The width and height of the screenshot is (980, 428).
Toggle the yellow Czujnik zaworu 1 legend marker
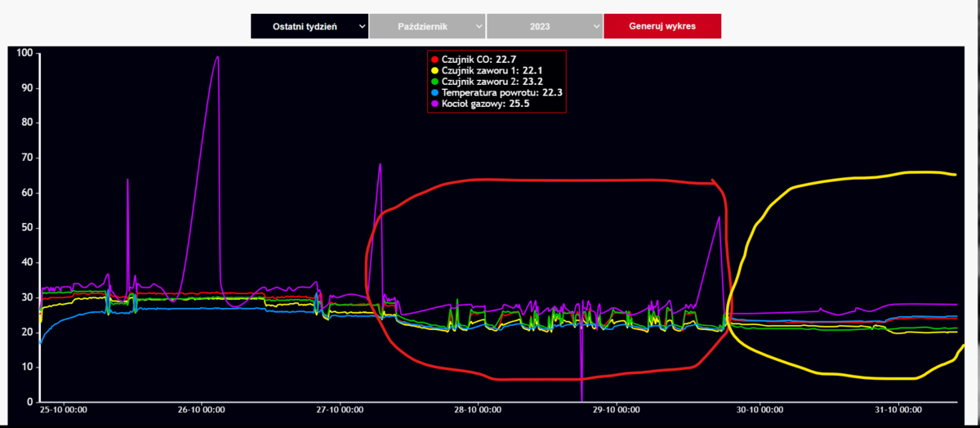(x=434, y=71)
